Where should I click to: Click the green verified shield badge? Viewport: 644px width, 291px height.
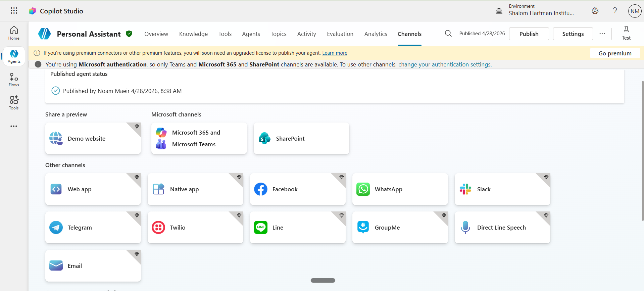(x=129, y=34)
